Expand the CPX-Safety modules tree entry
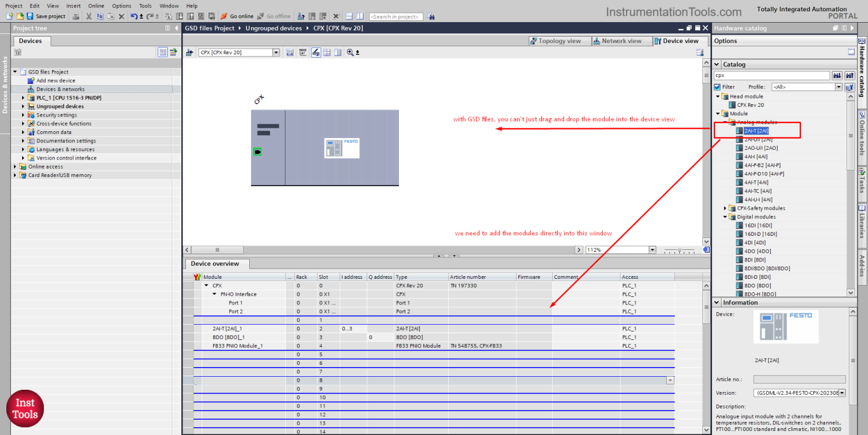The image size is (868, 435). [x=726, y=208]
